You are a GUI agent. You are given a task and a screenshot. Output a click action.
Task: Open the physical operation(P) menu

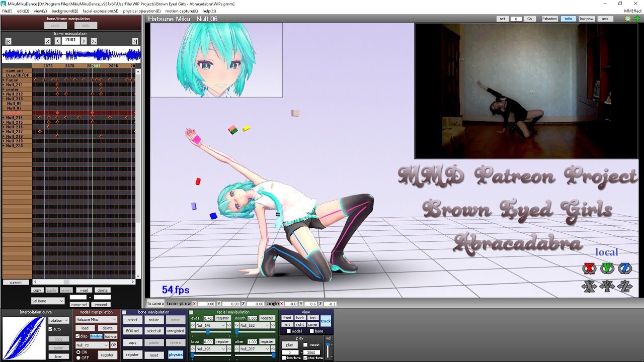pos(142,11)
